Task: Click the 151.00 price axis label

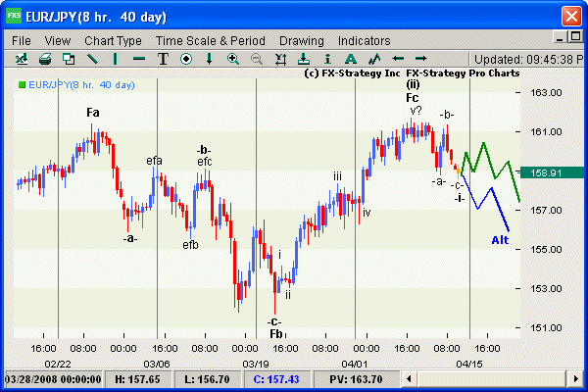Action: click(x=546, y=328)
